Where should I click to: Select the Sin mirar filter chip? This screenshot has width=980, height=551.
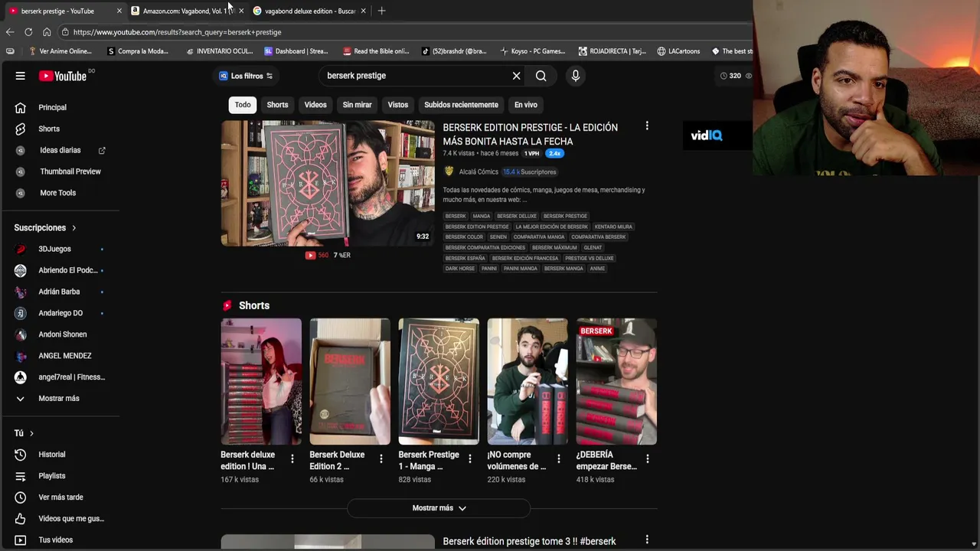tap(357, 105)
